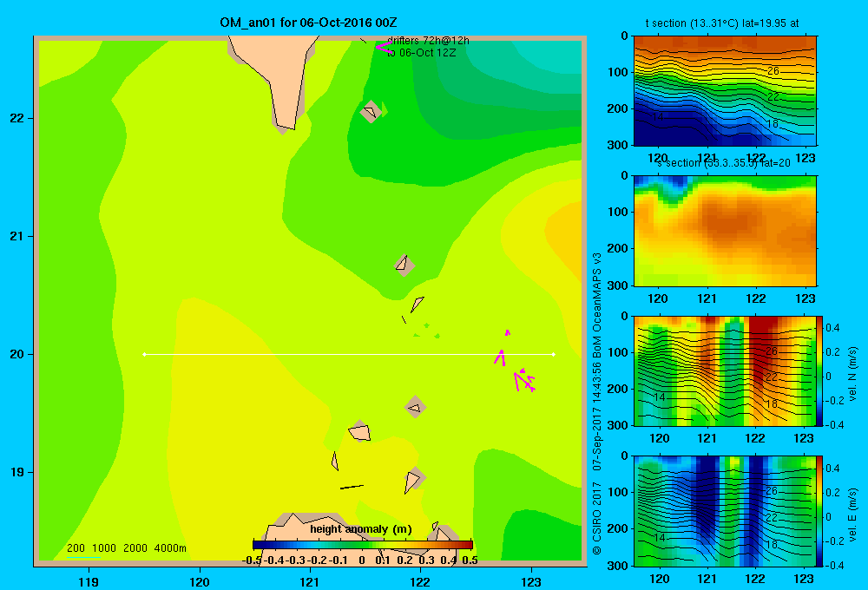Open the northward velocity section plot
Screen dimensions: 868x590
(725, 370)
